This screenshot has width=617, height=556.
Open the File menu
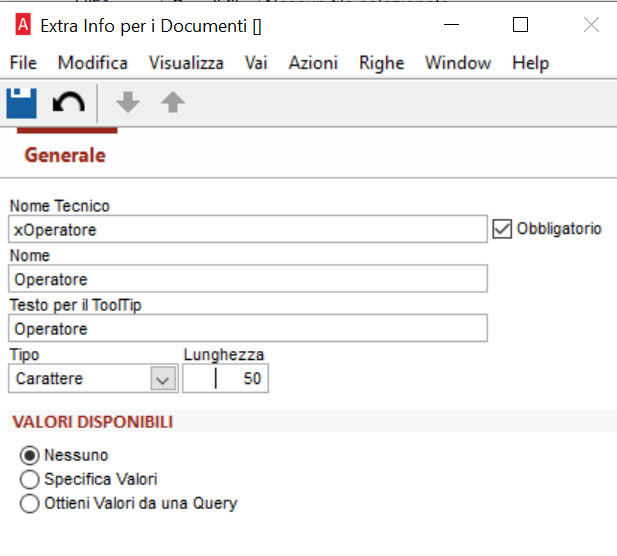coord(23,63)
